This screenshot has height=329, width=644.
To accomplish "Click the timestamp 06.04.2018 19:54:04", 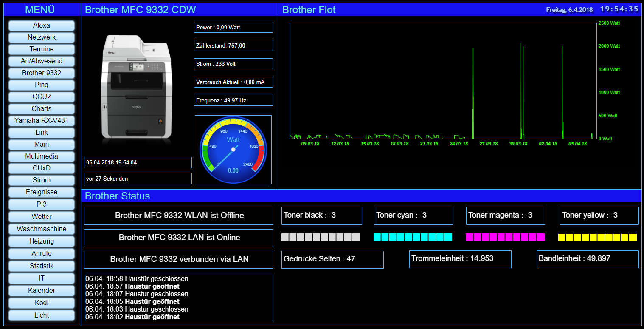I will [138, 162].
